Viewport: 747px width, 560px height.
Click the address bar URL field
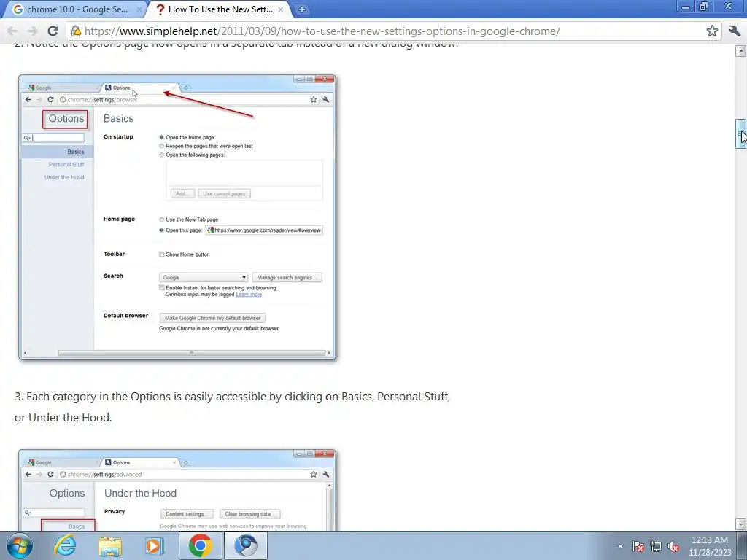click(x=392, y=31)
